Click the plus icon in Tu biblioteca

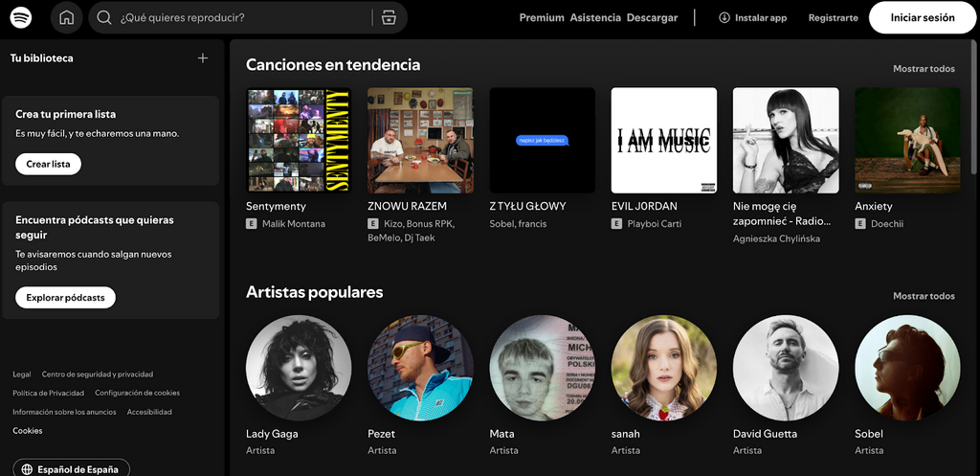(x=202, y=58)
